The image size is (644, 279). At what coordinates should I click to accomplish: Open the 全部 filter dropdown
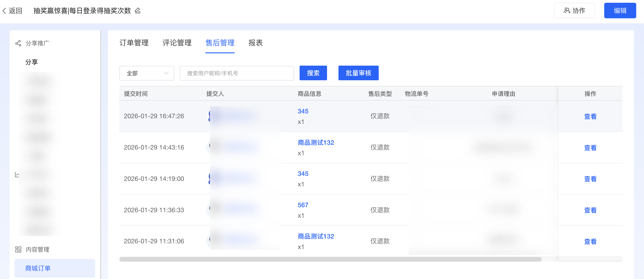point(147,73)
